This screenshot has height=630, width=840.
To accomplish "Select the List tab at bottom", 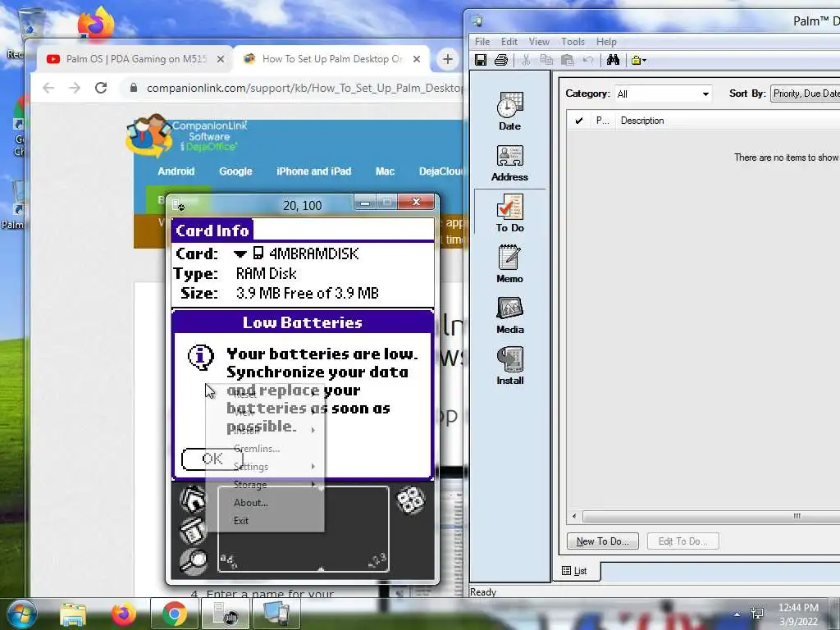I will pos(575,571).
